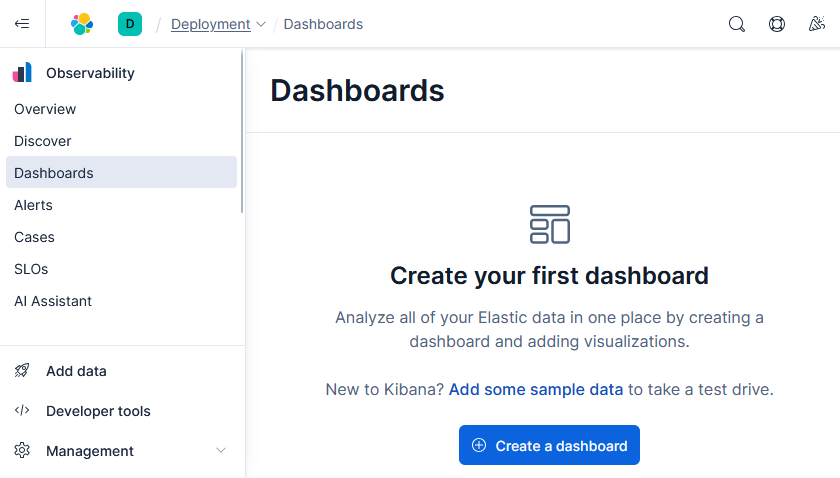Screen dimensions: 840x478
Task: Open the newsfeed party popper icon
Action: (x=816, y=24)
